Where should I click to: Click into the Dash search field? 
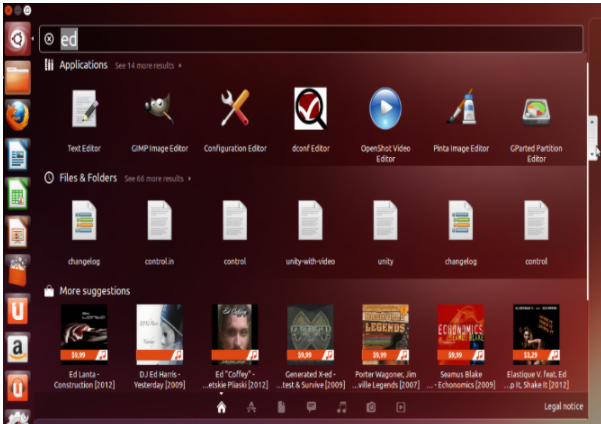311,39
